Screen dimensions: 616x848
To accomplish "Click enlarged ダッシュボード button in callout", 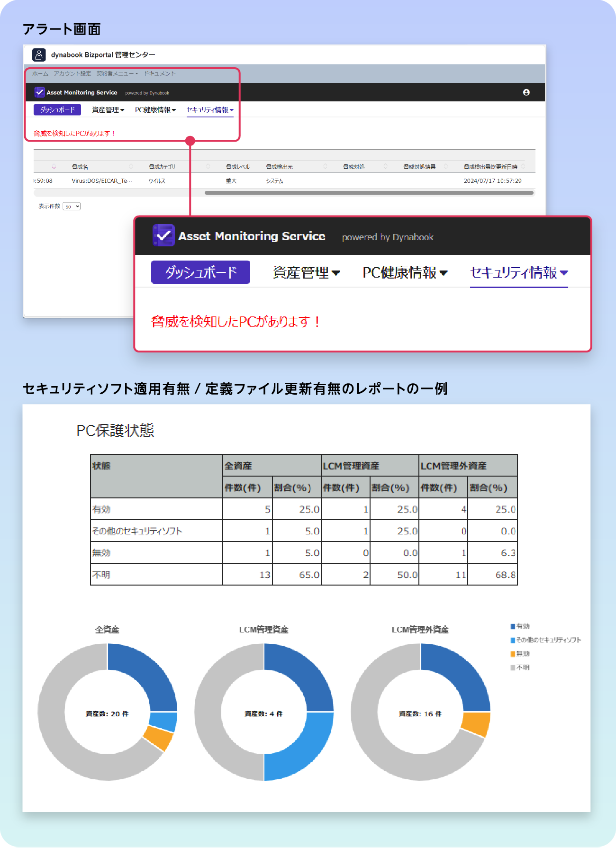I will point(200,272).
